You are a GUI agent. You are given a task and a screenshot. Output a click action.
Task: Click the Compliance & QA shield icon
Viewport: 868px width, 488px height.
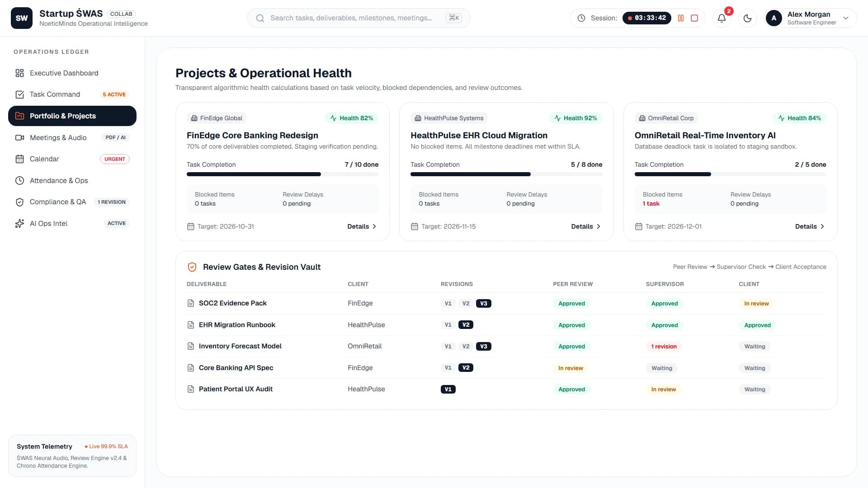(x=19, y=202)
